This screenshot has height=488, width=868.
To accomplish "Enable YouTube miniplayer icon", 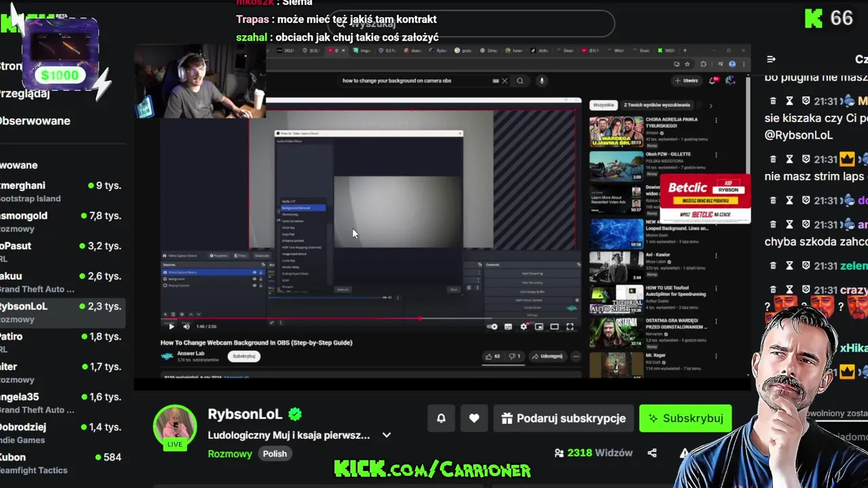I will [539, 327].
